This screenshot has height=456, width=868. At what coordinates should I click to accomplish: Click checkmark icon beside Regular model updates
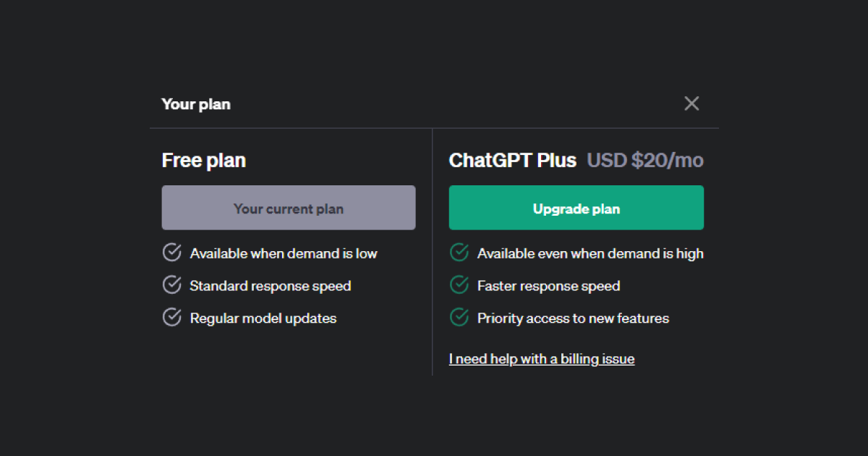click(x=171, y=317)
